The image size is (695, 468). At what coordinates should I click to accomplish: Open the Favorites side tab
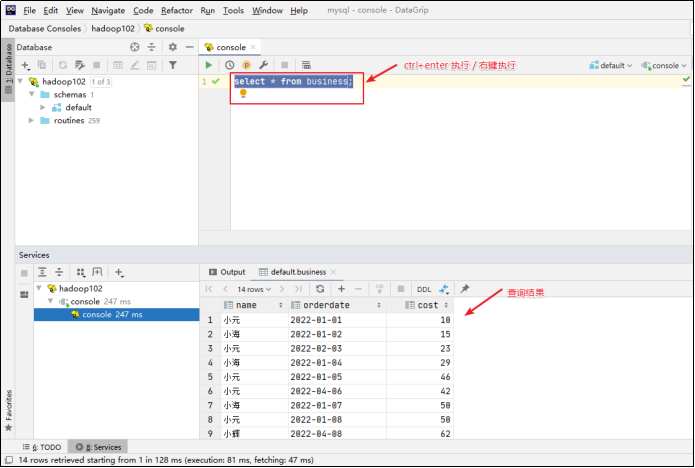tap(8, 410)
